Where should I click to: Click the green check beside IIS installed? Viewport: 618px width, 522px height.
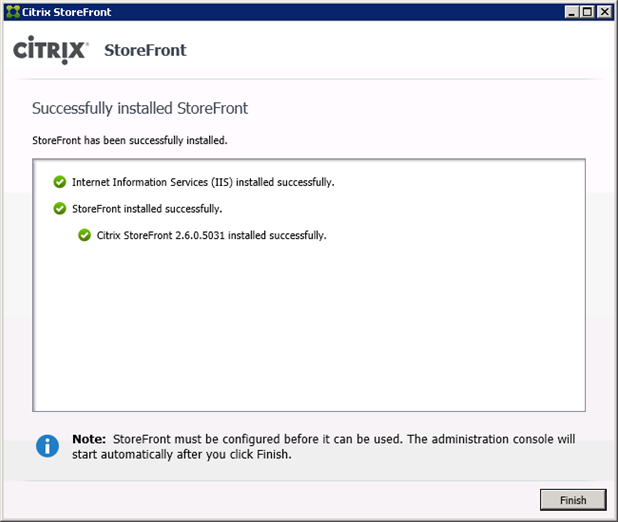pyautogui.click(x=60, y=182)
